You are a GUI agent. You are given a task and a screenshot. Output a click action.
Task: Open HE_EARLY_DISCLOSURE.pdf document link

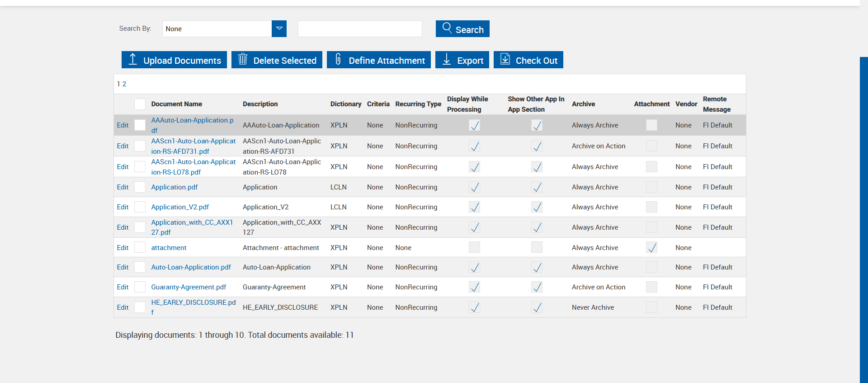(x=193, y=303)
